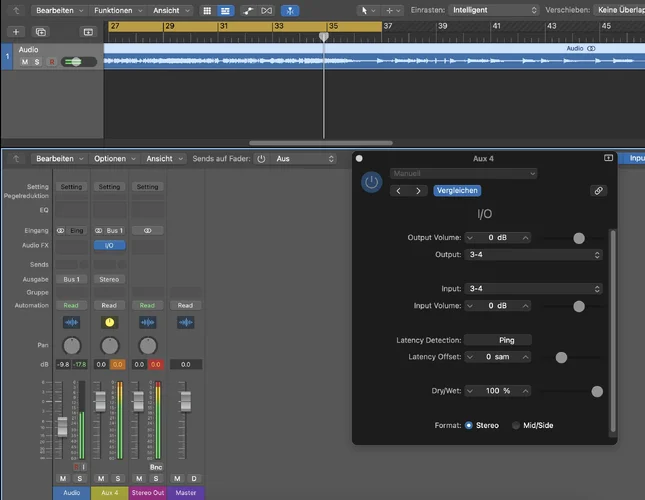Open the Input 3-4 dropdown
The height and width of the screenshot is (500, 645).
(534, 288)
